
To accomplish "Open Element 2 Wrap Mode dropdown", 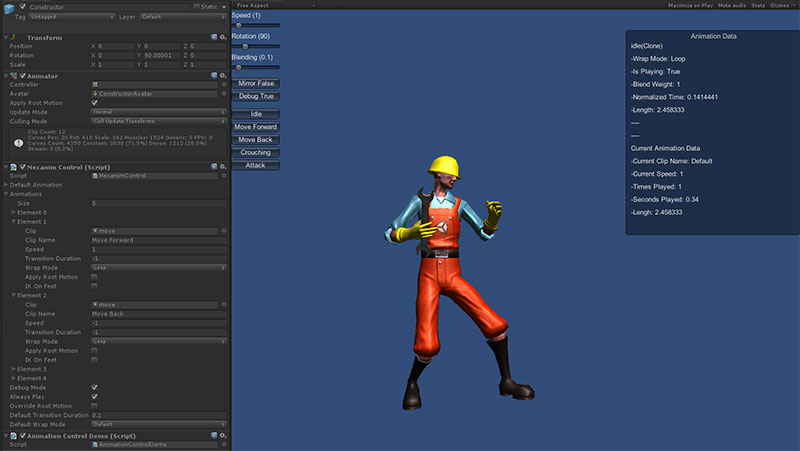I will pos(159,341).
